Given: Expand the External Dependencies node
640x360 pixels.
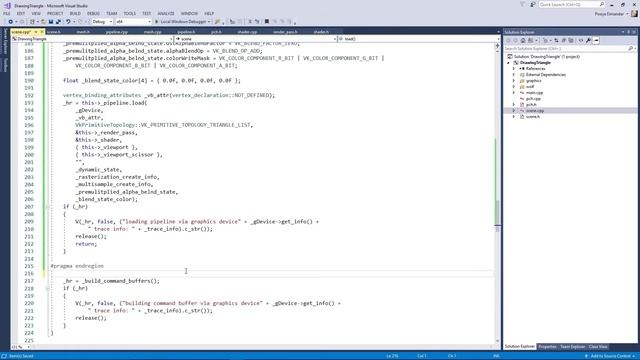Looking at the screenshot, I should (x=514, y=75).
